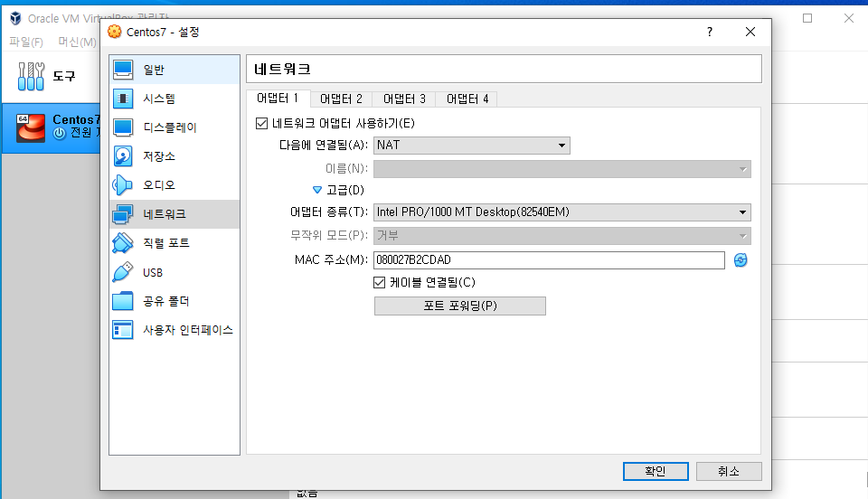This screenshot has height=499, width=868.
Task: Confirm settings with the OK (확인) button
Action: coord(656,471)
